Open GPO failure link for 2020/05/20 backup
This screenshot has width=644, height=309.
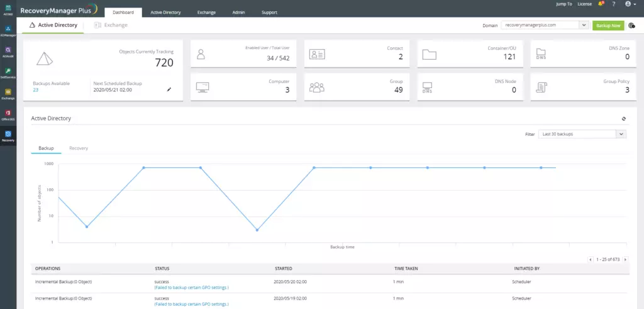191,287
